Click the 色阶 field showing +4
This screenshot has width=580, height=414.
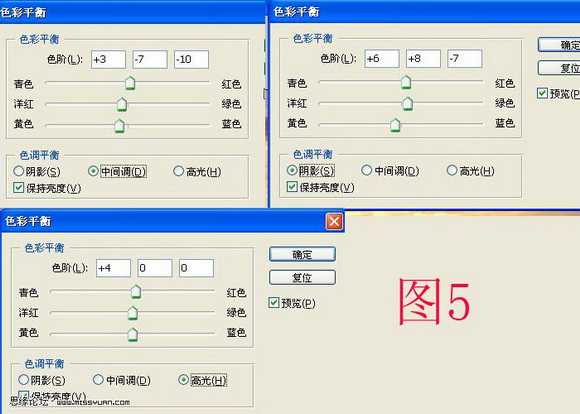113,268
